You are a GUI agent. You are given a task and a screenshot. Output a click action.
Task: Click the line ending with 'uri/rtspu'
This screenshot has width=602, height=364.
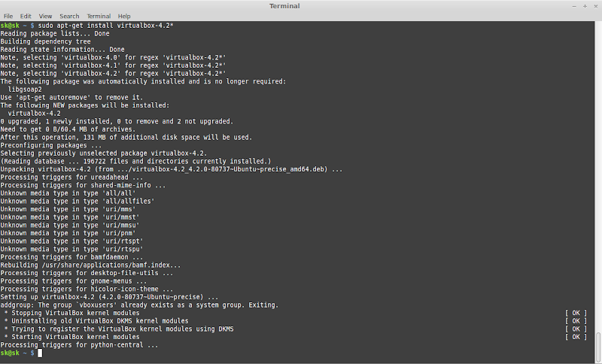pos(71,250)
